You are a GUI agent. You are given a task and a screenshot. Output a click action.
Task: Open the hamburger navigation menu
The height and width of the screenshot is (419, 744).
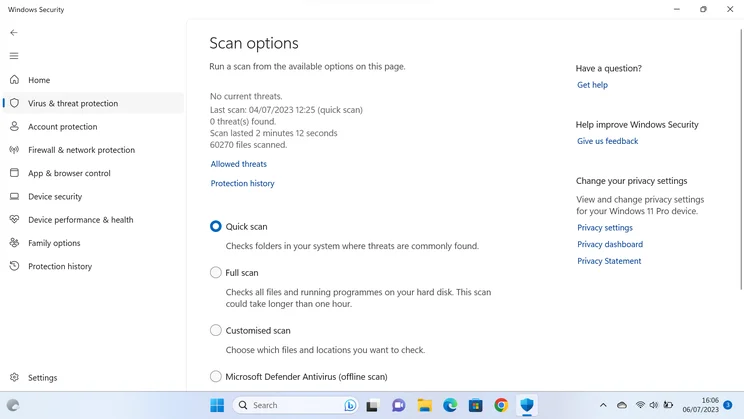[14, 56]
